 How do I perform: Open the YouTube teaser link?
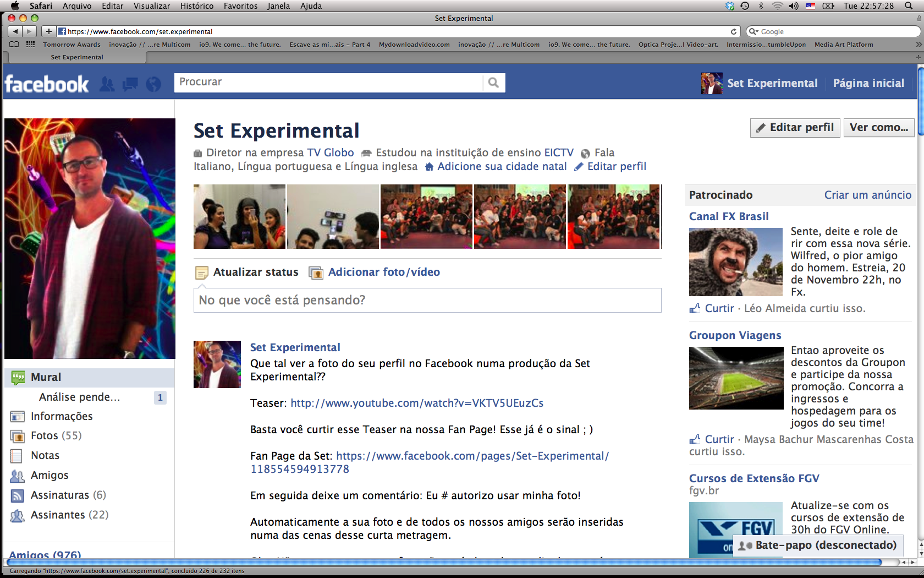click(x=416, y=403)
